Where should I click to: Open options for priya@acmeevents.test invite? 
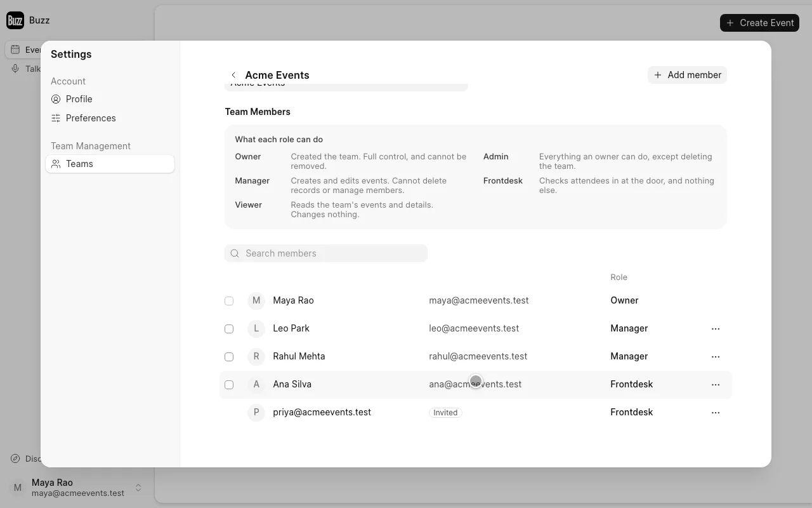716,413
